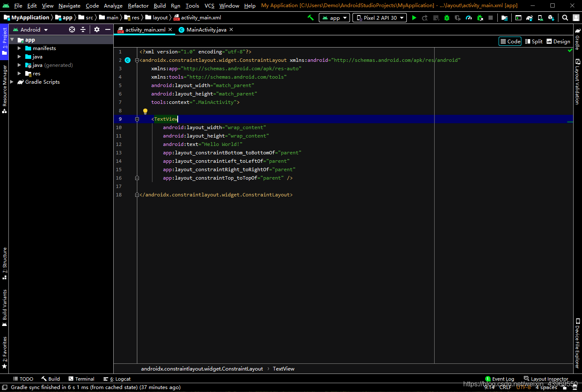The width and height of the screenshot is (582, 392).
Task: Click TextView in the breadcrumb bar
Action: 283,369
